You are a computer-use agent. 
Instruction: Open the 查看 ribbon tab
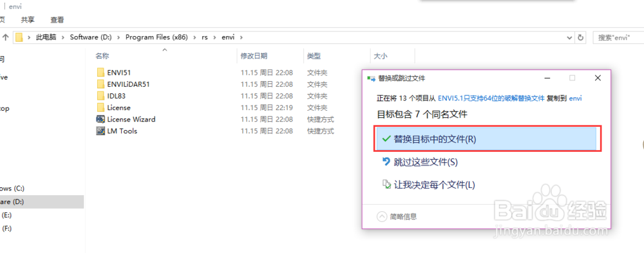(57, 20)
